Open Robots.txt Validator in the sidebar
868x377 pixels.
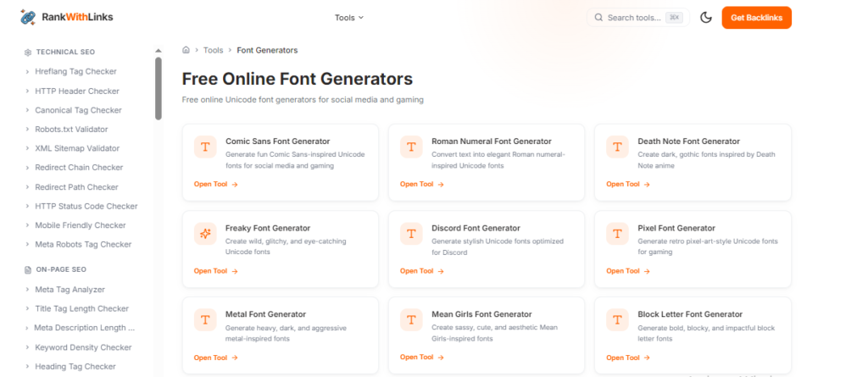pyautogui.click(x=71, y=129)
